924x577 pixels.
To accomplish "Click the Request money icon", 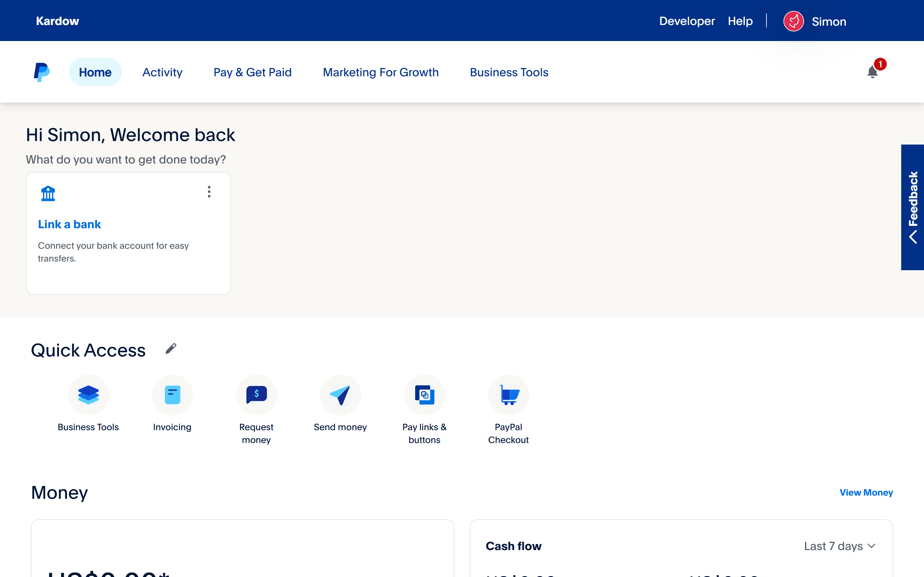I will click(x=256, y=395).
